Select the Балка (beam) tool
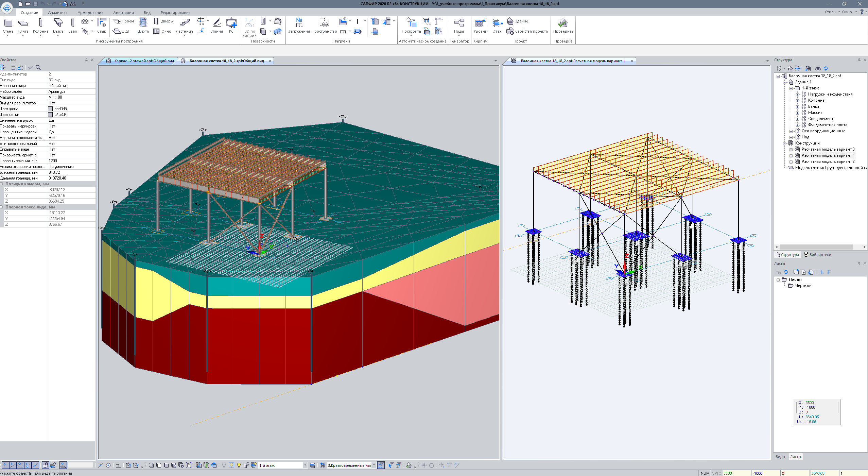The image size is (868, 476). pos(58,27)
